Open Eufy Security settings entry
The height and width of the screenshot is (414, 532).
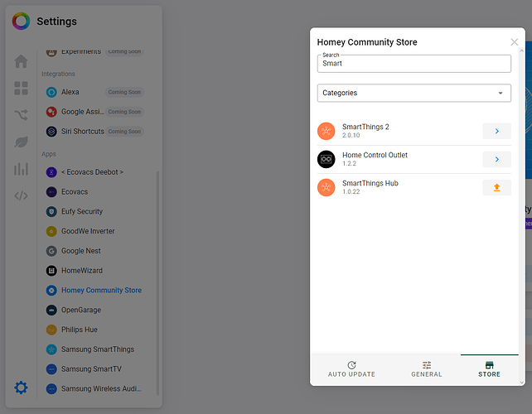coord(94,212)
